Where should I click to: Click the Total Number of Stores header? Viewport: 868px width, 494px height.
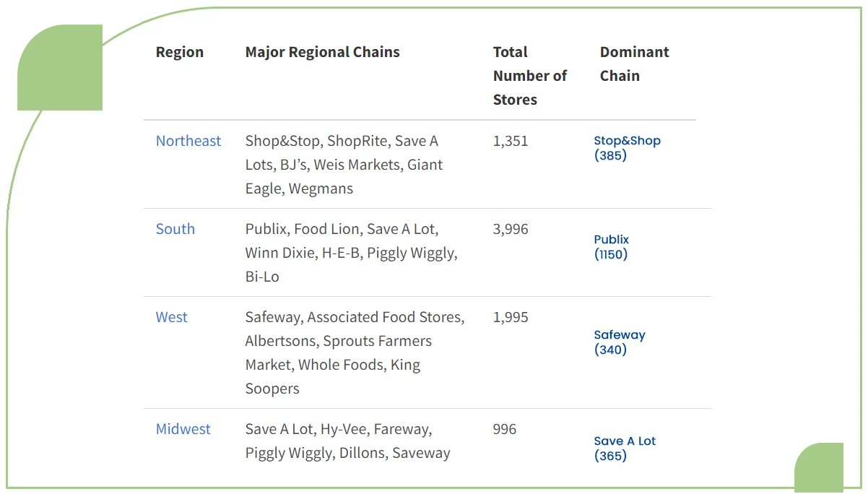529,76
